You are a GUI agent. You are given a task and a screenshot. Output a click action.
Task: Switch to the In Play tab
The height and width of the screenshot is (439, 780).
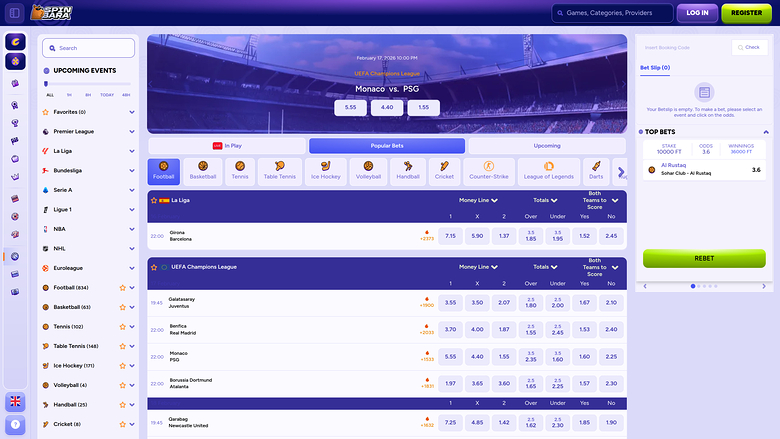227,146
